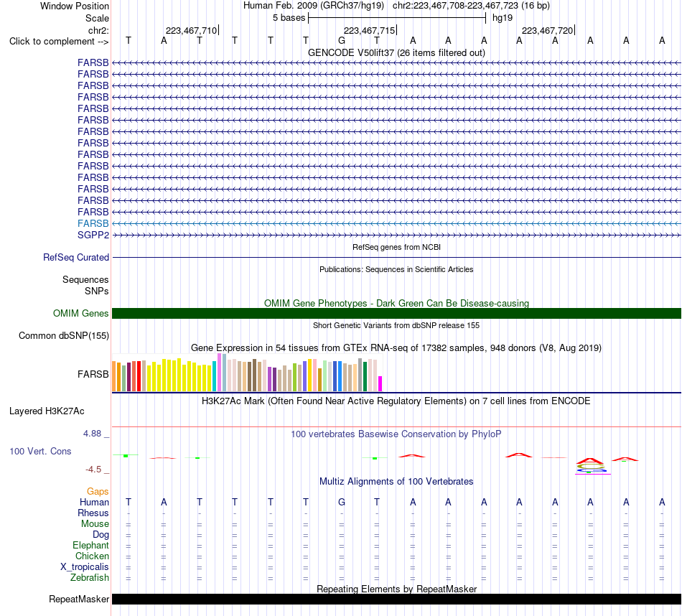682x616 pixels.
Task: Open the GTEx Gene Expression track title
Action: [x=396, y=348]
